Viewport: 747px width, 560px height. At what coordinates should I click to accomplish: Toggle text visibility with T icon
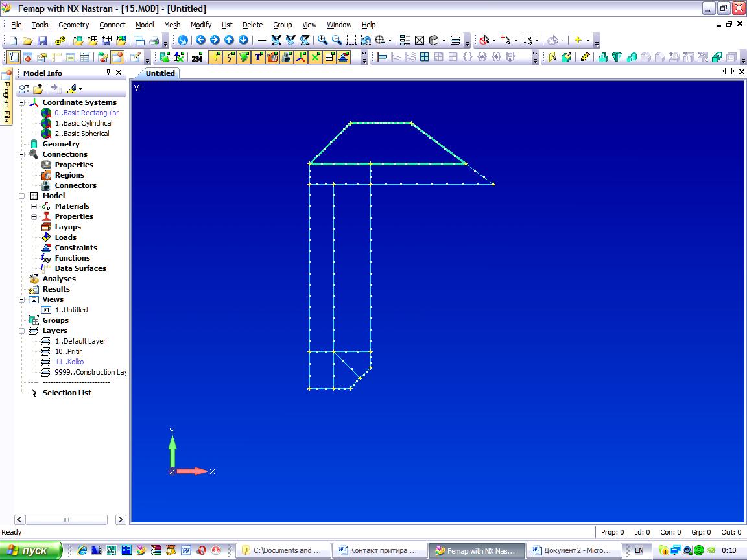tap(258, 57)
